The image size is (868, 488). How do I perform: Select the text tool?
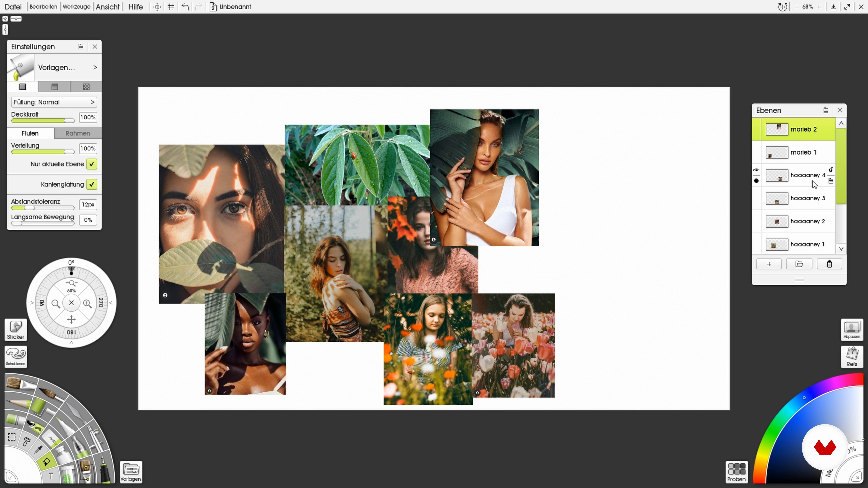click(x=51, y=476)
